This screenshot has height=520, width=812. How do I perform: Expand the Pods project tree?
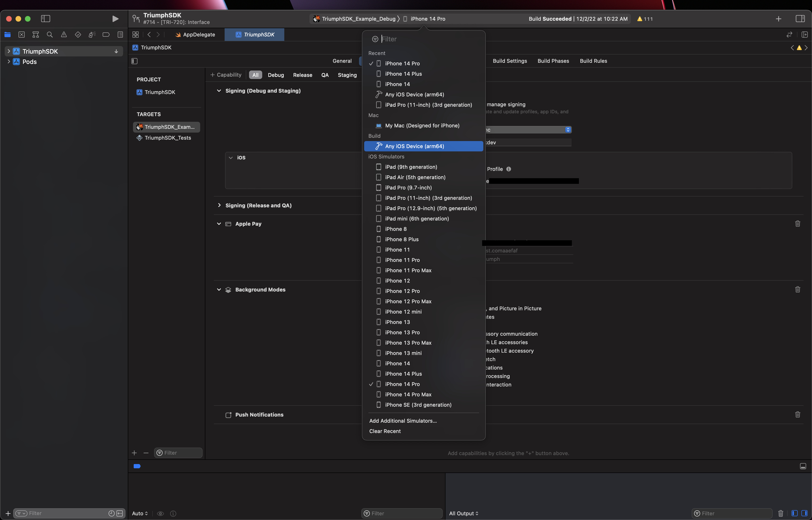click(x=8, y=62)
